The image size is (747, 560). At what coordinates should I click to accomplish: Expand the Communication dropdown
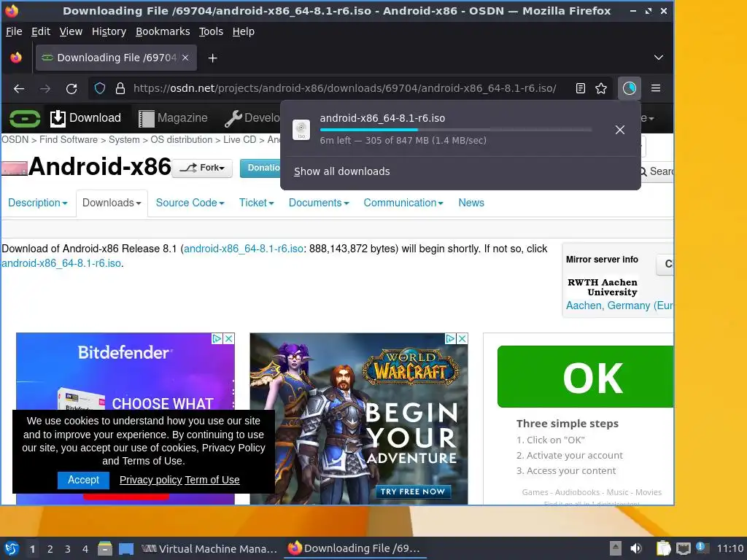pyautogui.click(x=403, y=203)
